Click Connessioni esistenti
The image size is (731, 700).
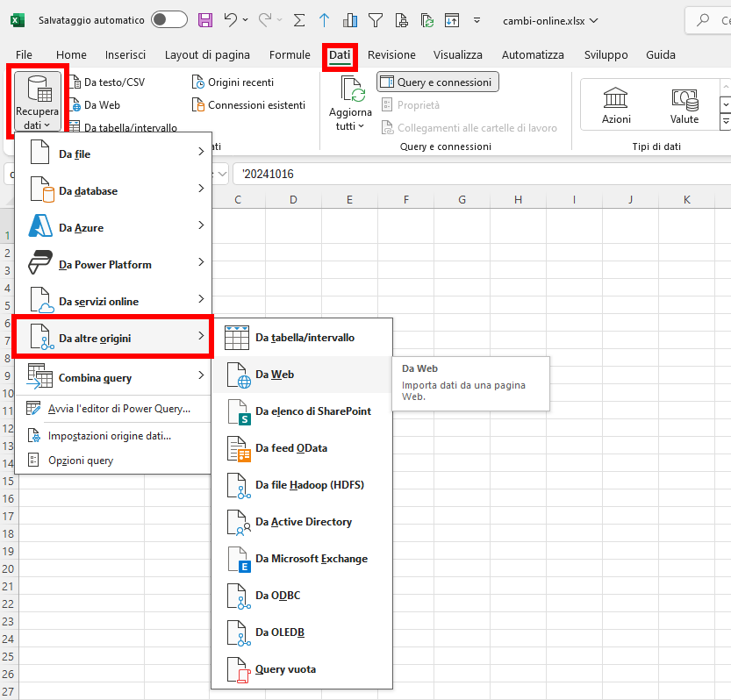249,105
